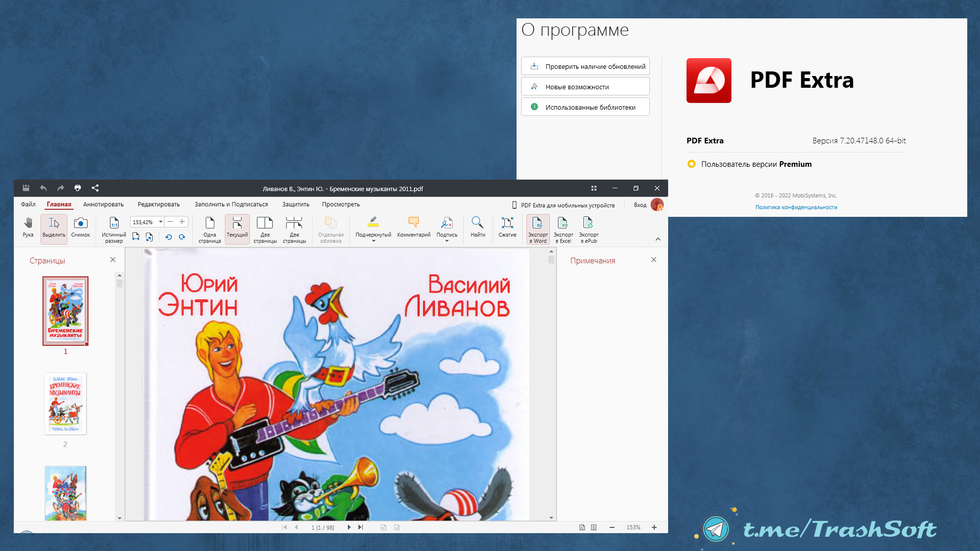Click Экспорт в Word button
Screen dimensions: 980x551
(x=538, y=230)
